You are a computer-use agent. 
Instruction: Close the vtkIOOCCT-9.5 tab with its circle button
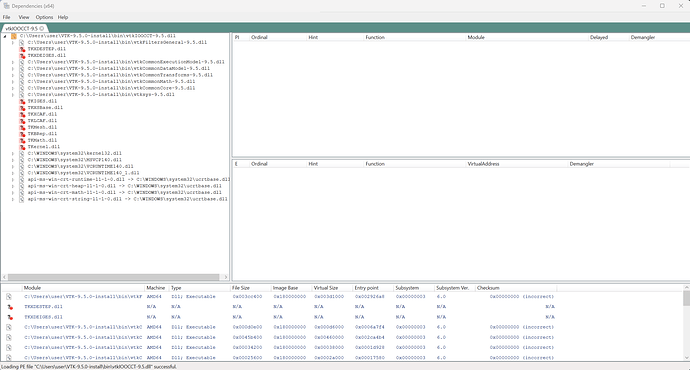[41, 28]
